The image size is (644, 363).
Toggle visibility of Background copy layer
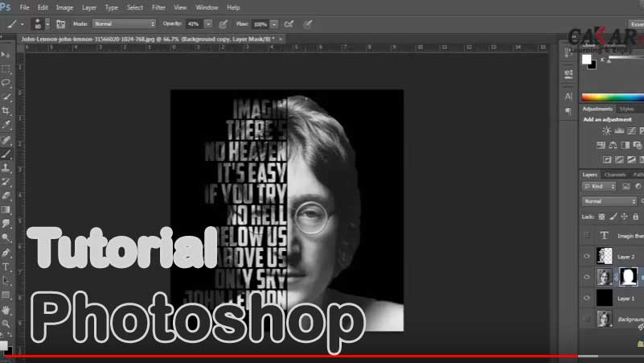coord(586,277)
